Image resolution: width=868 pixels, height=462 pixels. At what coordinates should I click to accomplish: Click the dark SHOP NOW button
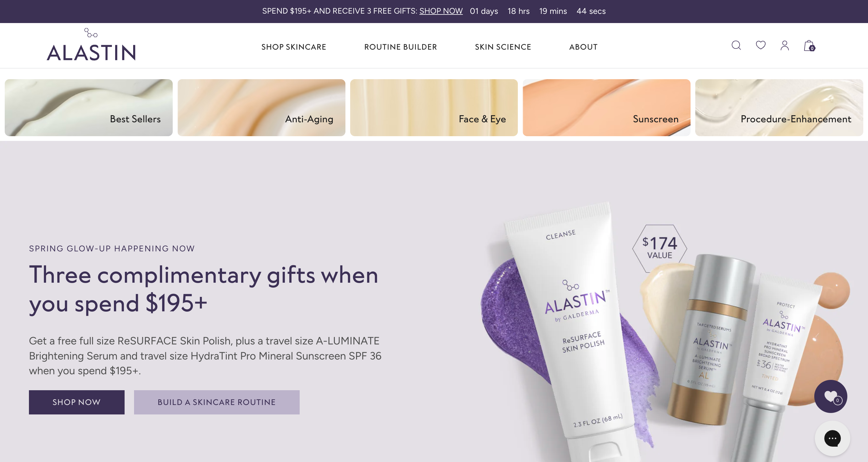click(x=76, y=402)
